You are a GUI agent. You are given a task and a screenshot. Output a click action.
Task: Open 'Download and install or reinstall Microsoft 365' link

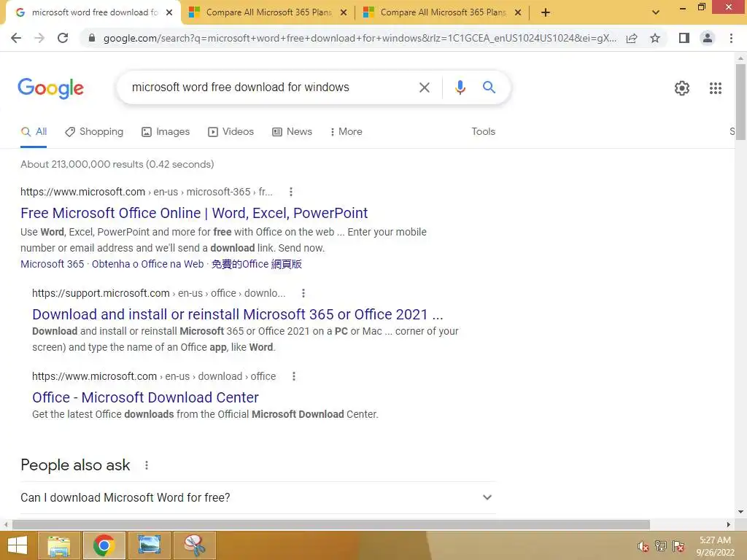coord(238,314)
